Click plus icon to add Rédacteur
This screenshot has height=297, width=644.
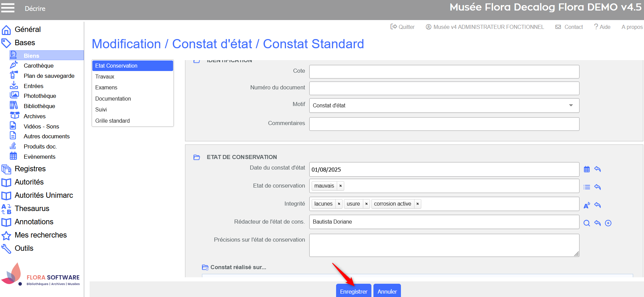(608, 223)
